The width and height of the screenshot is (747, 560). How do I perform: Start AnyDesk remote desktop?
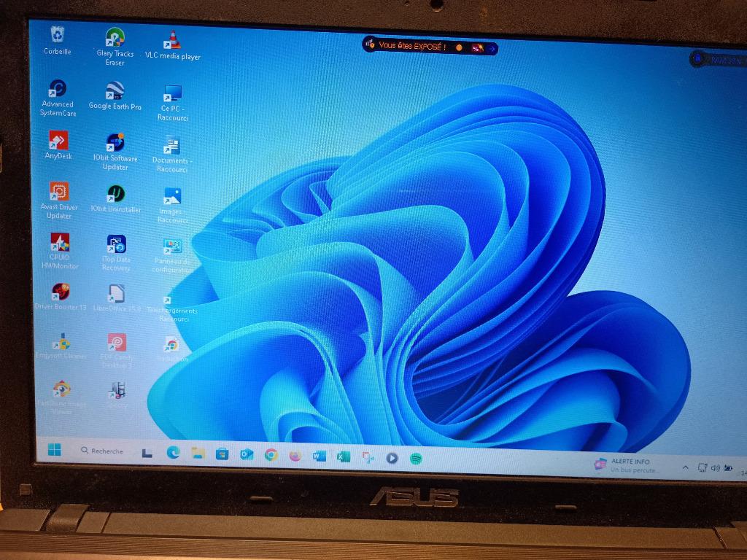pos(57,139)
